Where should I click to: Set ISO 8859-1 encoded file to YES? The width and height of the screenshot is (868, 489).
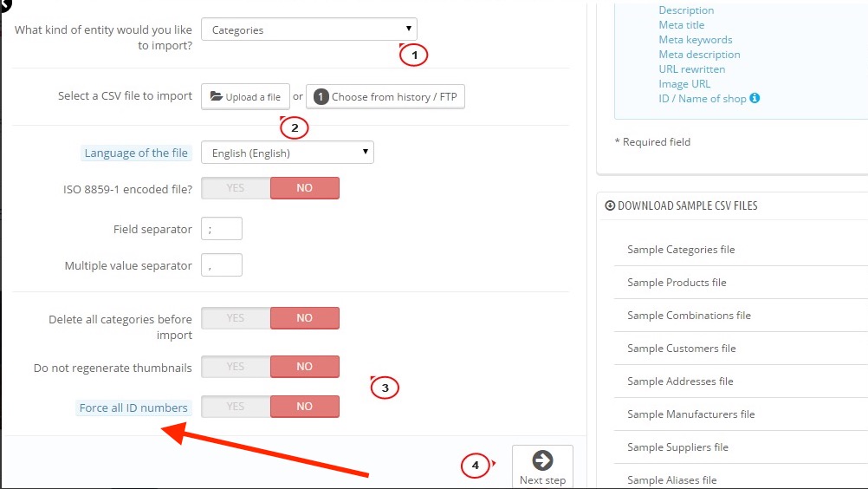tap(236, 188)
